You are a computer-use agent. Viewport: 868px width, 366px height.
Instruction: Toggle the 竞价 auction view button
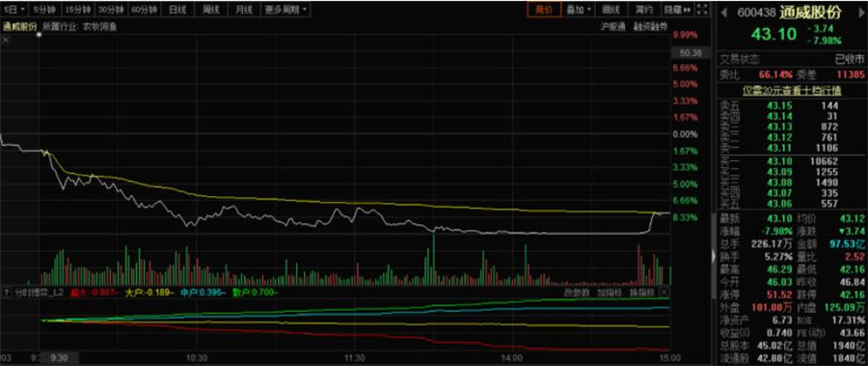click(x=544, y=10)
